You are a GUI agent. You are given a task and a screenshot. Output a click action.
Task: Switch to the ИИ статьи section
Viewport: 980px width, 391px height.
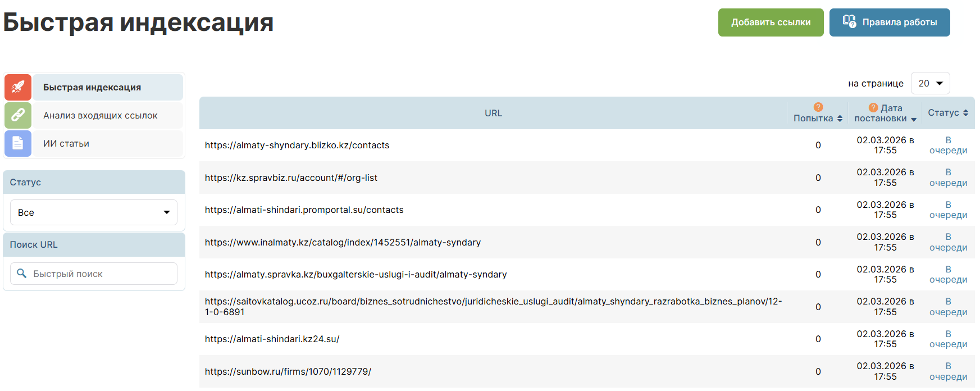[x=66, y=143]
